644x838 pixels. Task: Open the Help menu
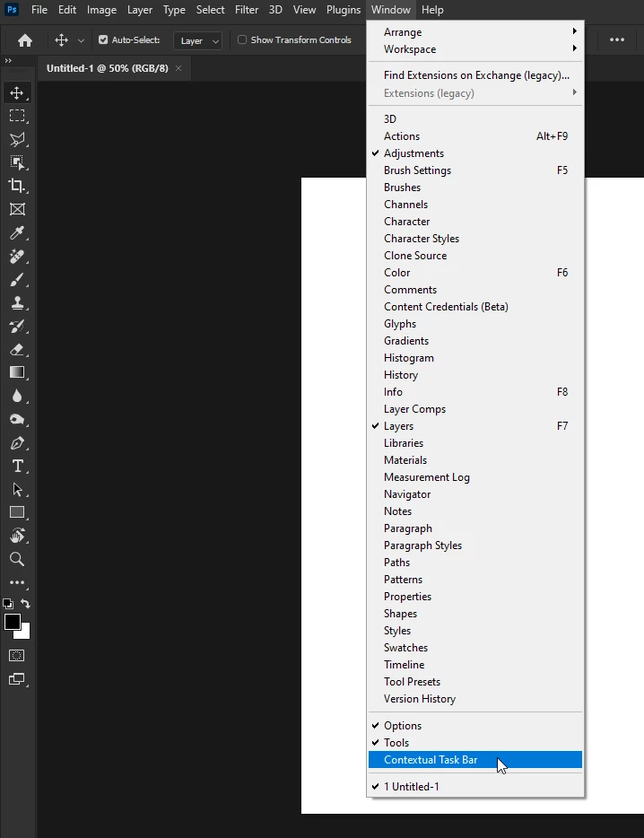[432, 10]
